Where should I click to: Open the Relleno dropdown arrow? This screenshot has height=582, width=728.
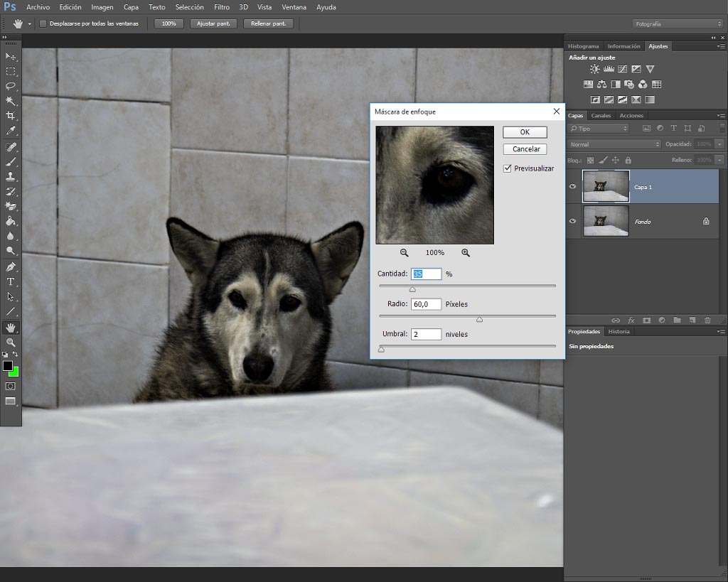[719, 160]
